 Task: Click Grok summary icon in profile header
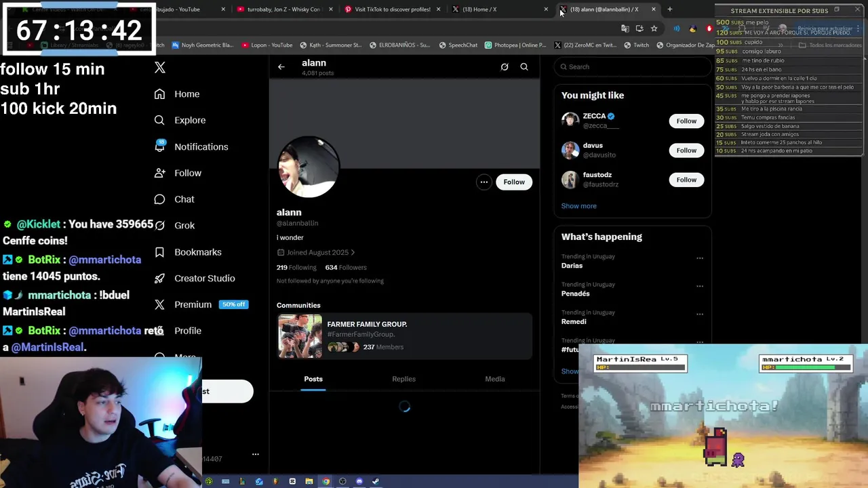click(x=505, y=66)
